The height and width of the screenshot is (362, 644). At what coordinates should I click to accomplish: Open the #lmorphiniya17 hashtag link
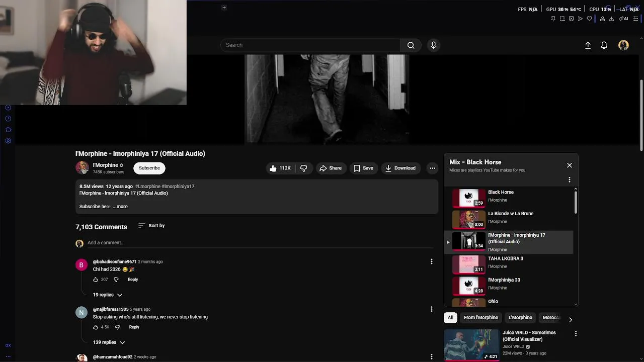point(178,187)
